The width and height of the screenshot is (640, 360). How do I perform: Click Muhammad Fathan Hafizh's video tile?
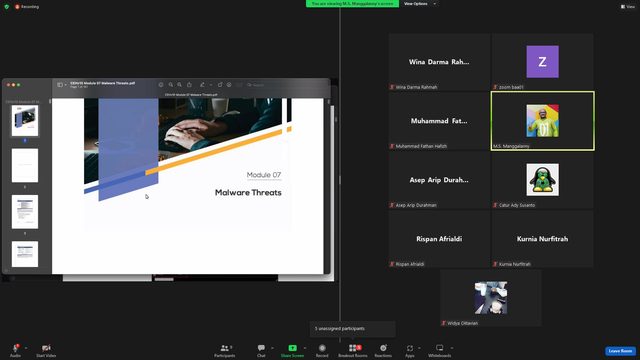439,121
